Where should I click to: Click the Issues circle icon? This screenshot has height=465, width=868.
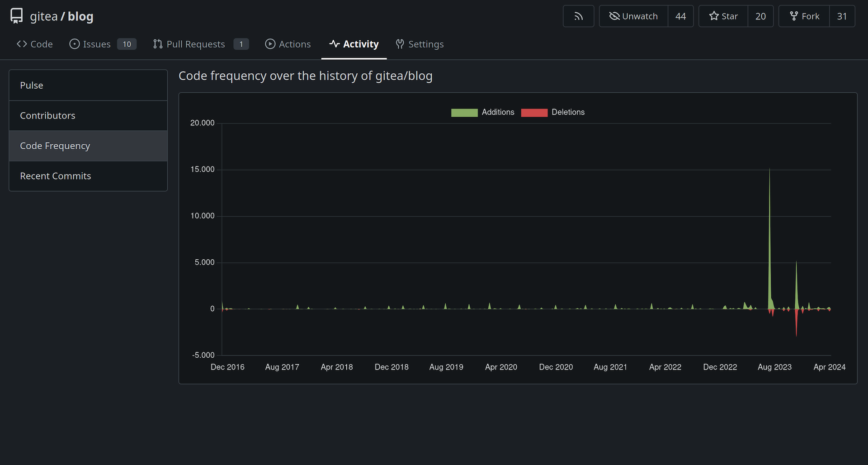point(74,44)
